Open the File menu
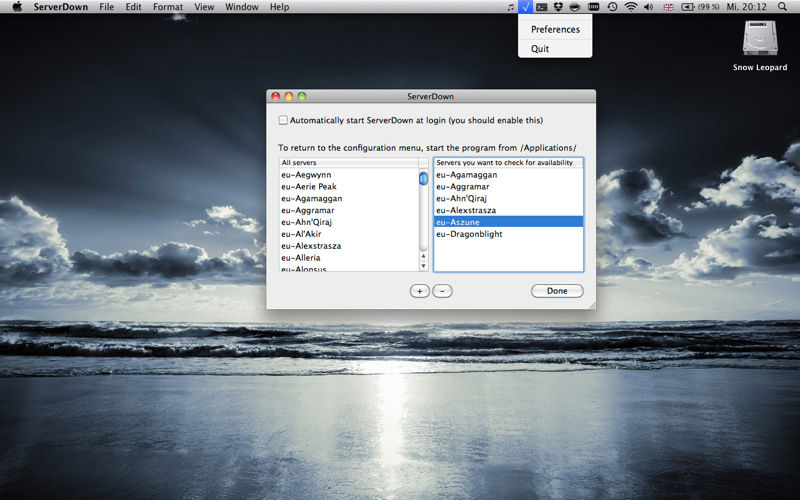The width and height of the screenshot is (800, 500). pos(107,7)
